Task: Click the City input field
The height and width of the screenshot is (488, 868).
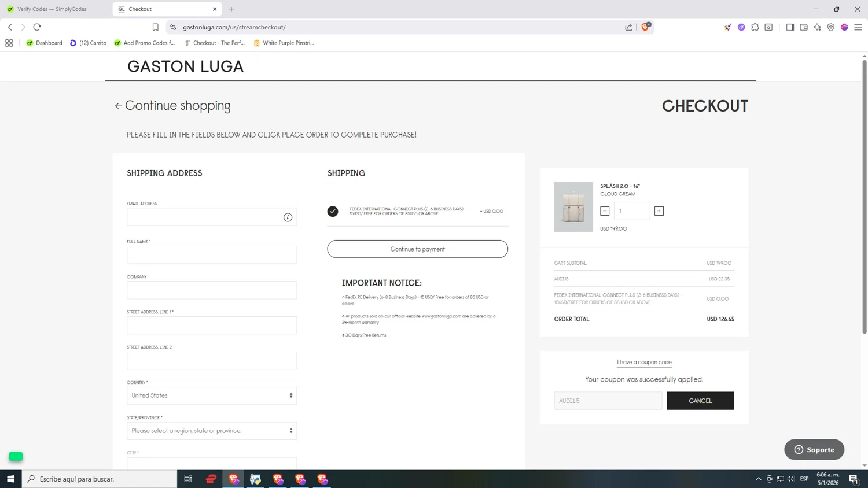Action: [x=212, y=463]
